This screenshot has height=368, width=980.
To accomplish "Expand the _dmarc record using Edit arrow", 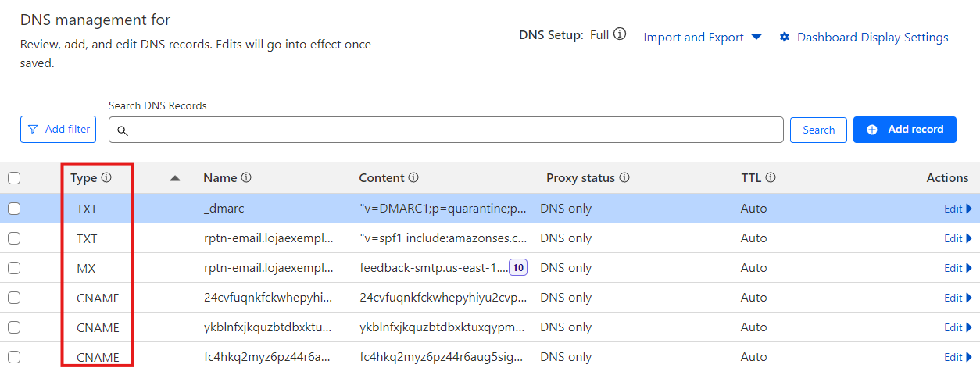I will [957, 209].
